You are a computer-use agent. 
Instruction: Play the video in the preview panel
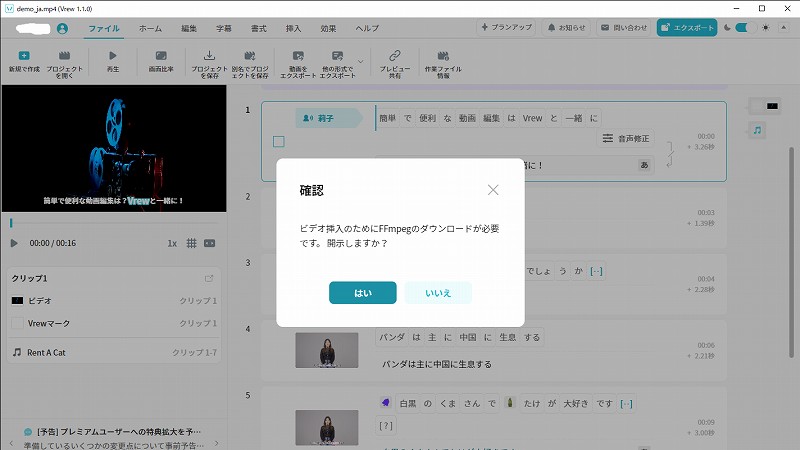click(14, 243)
